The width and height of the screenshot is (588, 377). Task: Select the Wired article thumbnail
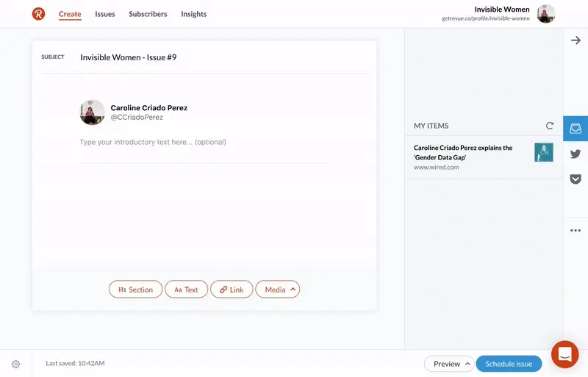click(544, 152)
